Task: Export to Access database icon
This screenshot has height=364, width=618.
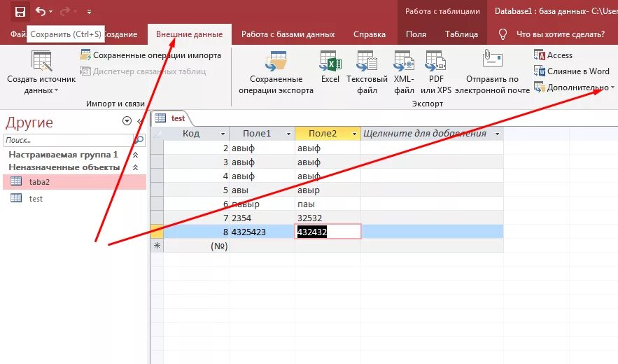Action: tap(539, 55)
